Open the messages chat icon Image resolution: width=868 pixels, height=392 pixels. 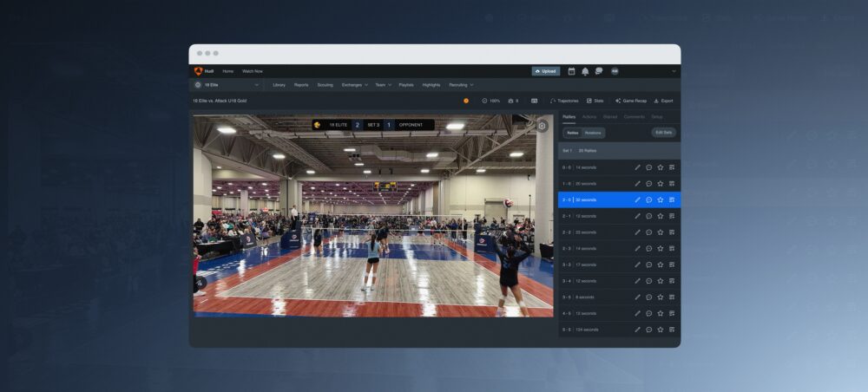click(598, 71)
